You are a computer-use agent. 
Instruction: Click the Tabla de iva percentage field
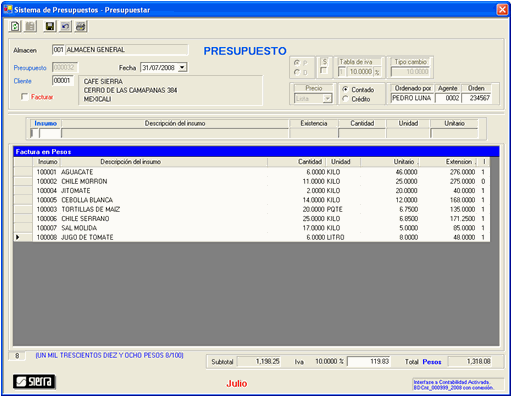point(360,72)
